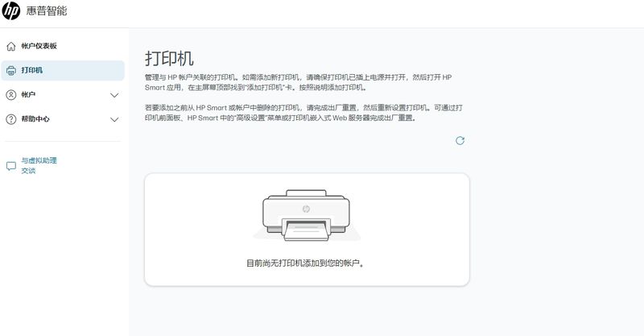Viewport: 644px width, 336px height.
Task: Click the 目前尚无打印机添加到您的帐户 message
Action: pyautogui.click(x=306, y=263)
